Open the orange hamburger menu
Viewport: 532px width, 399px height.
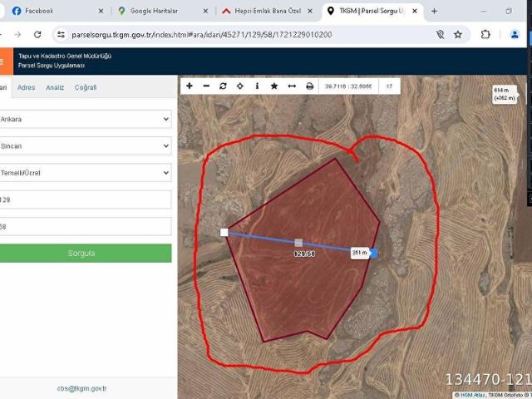[x=4, y=61]
